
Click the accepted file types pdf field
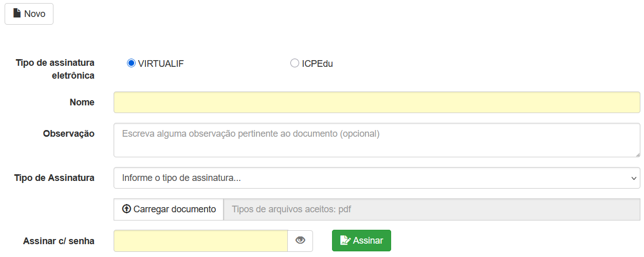[432, 209]
